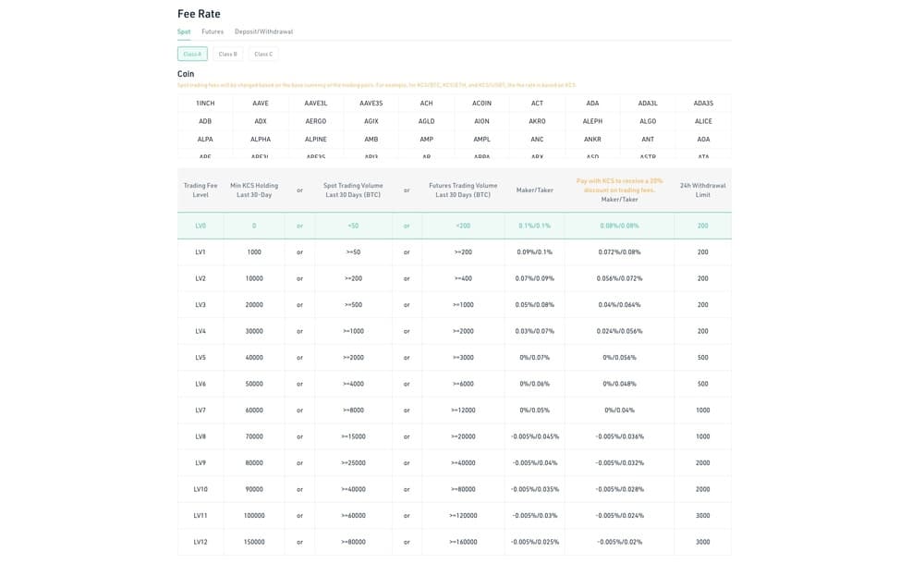Click the LV8 level label
The height and width of the screenshot is (564, 924).
coord(201,436)
